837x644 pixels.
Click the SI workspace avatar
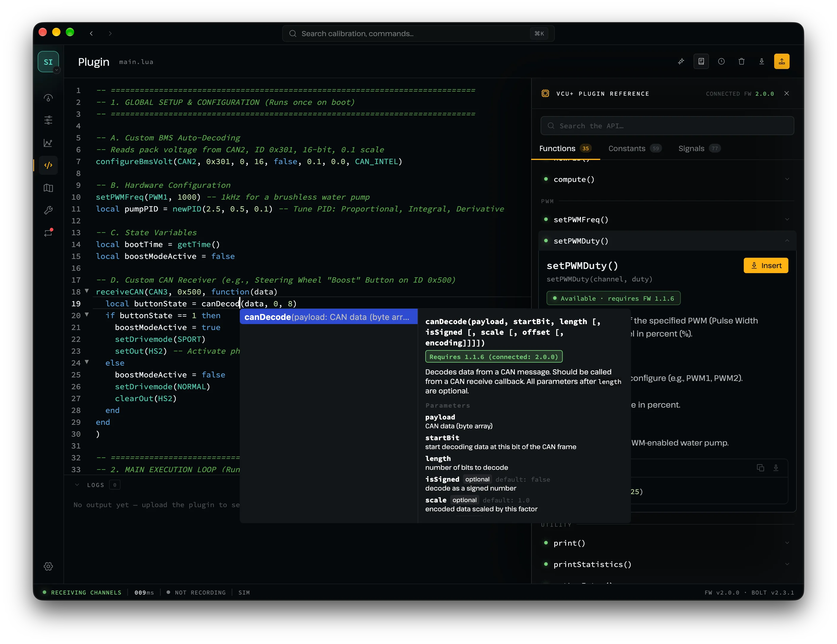click(48, 62)
